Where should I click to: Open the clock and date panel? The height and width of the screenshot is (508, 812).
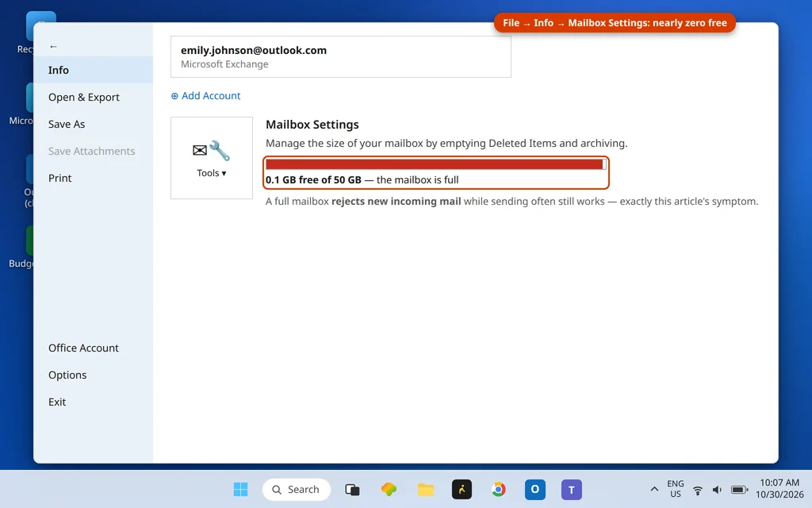coord(779,489)
